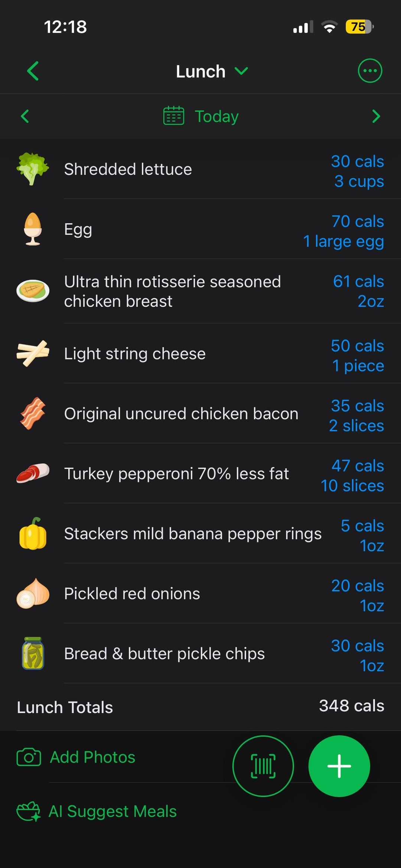Tap the calendar icon next to Today
This screenshot has height=868, width=401.
click(x=173, y=116)
